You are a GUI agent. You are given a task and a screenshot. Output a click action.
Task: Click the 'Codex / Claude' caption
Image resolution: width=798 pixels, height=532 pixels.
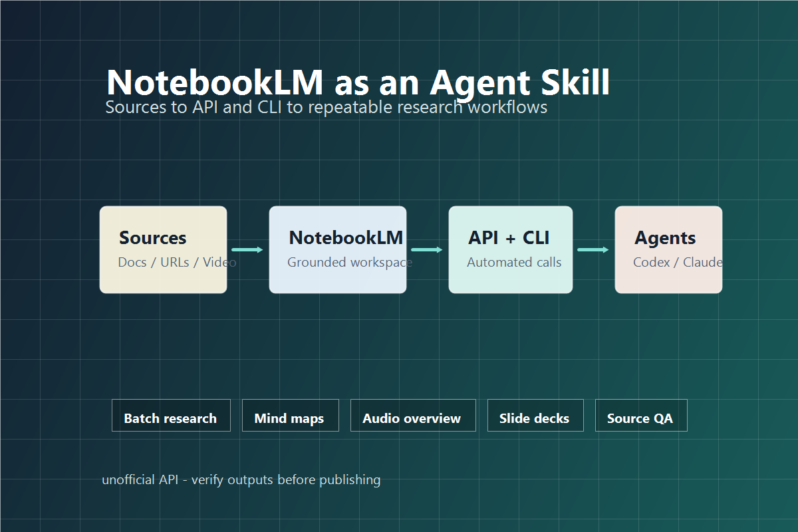point(678,262)
